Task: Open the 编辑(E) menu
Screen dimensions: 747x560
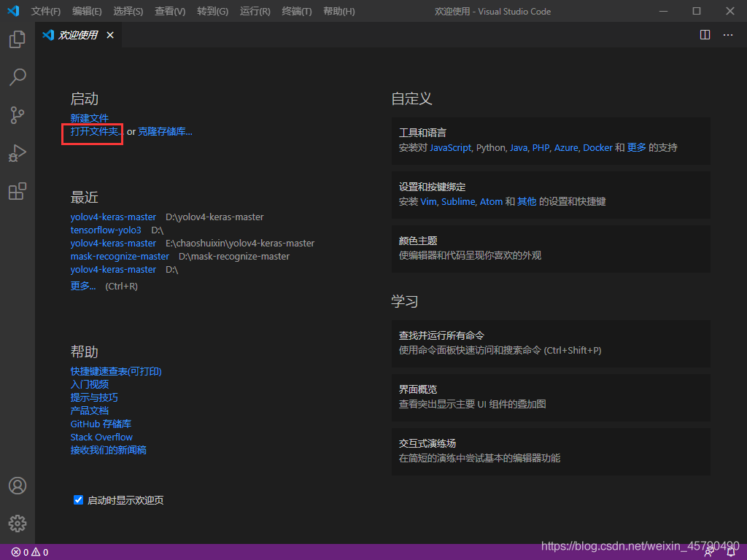Action: [87, 12]
